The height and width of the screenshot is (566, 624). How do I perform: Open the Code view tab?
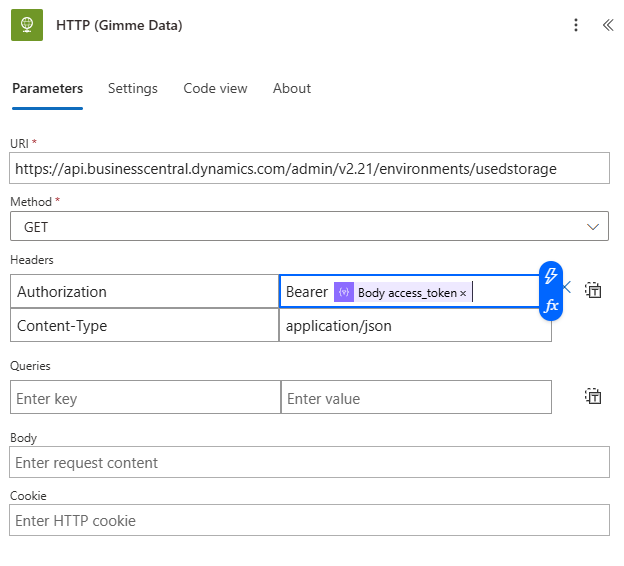point(215,88)
